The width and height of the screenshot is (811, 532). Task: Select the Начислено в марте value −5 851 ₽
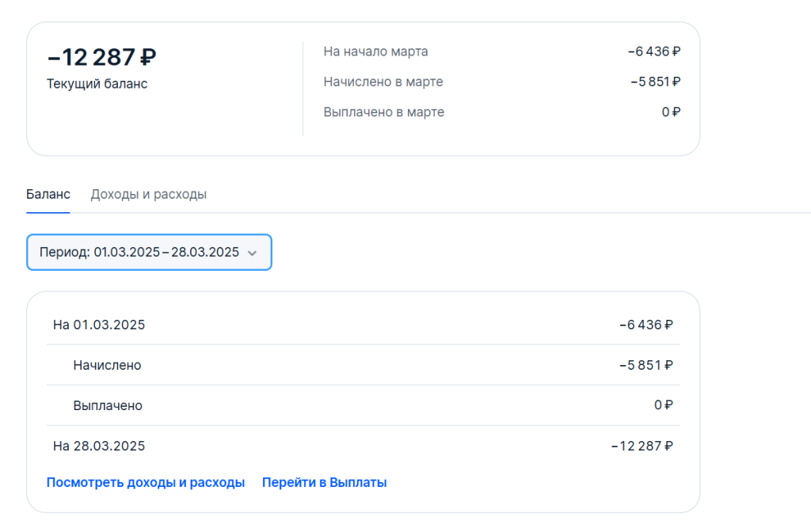(x=656, y=81)
